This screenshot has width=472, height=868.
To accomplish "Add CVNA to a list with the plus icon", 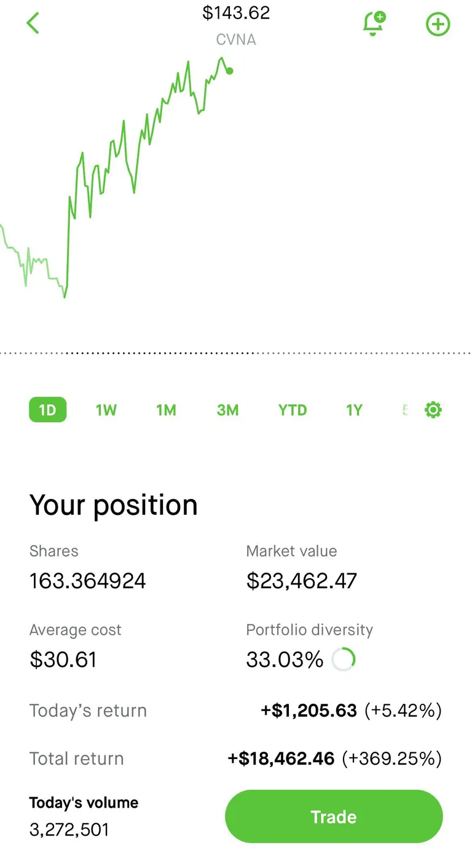I will coord(438,25).
